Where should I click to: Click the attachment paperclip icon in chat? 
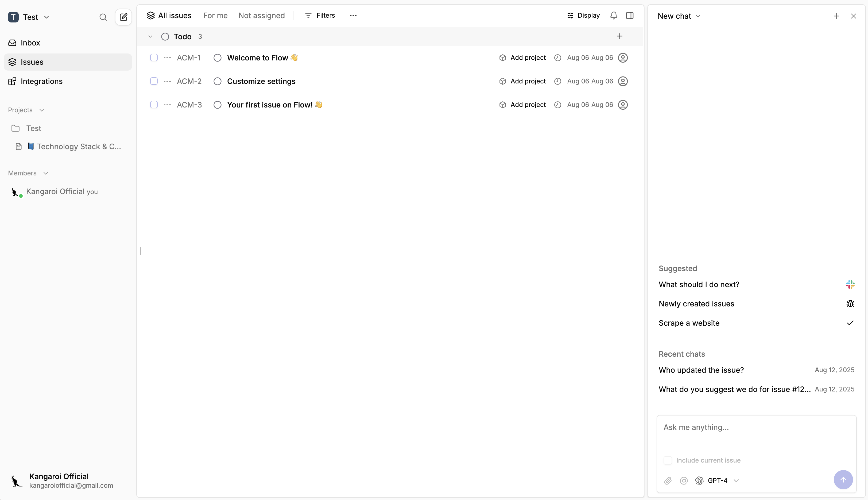668,480
